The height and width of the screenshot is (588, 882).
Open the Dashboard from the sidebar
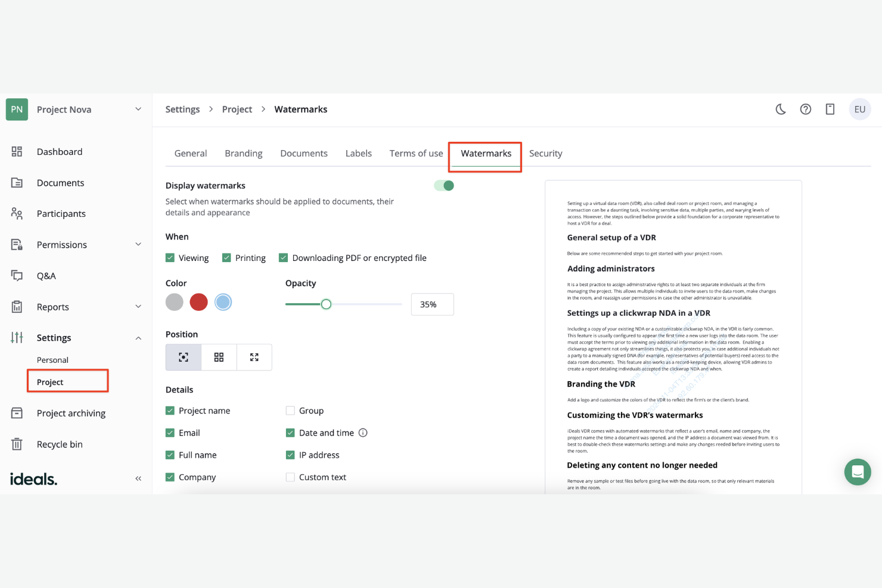coord(60,151)
